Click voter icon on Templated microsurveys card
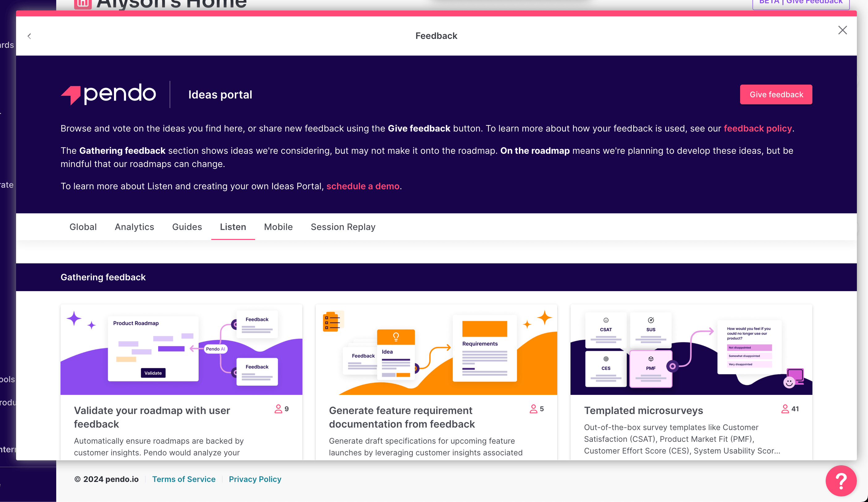The width and height of the screenshot is (868, 502). (x=785, y=409)
